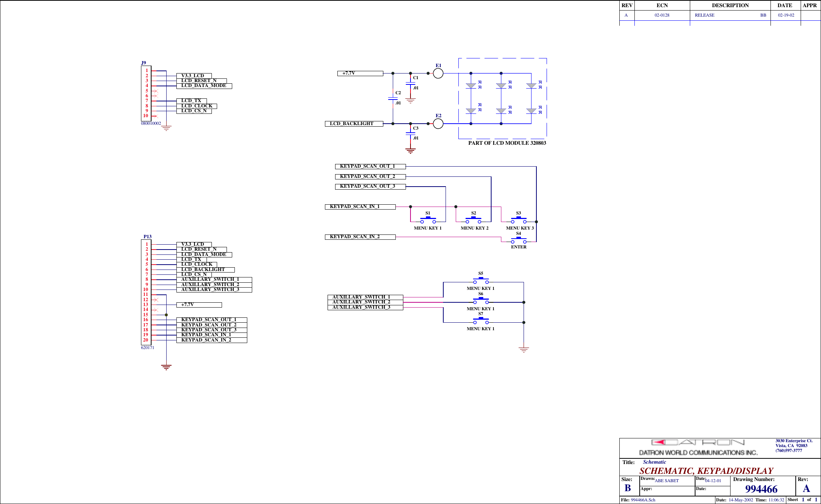Click ground symbol below capacitor C1
821x504 pixels.
pos(410,101)
